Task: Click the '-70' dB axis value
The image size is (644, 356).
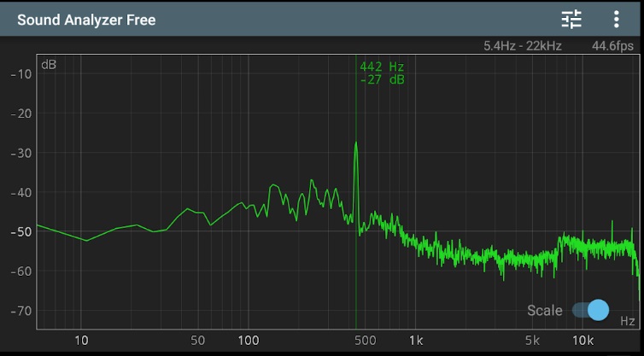Action: click(x=21, y=311)
